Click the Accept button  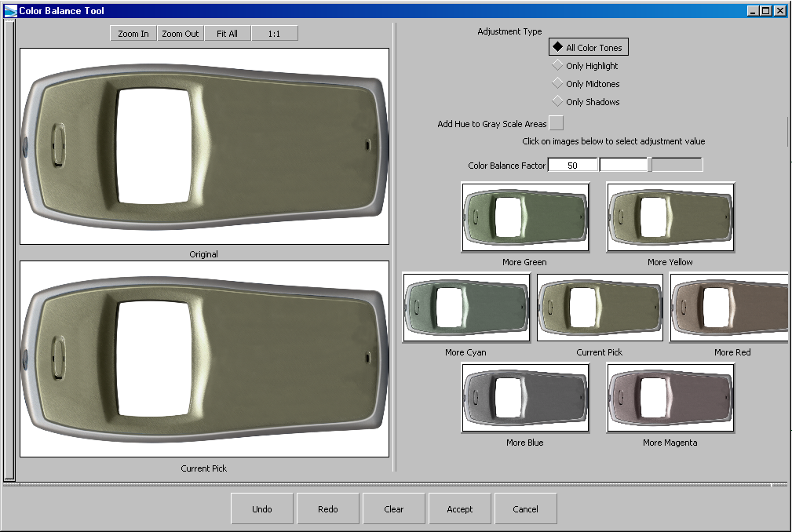pos(460,509)
